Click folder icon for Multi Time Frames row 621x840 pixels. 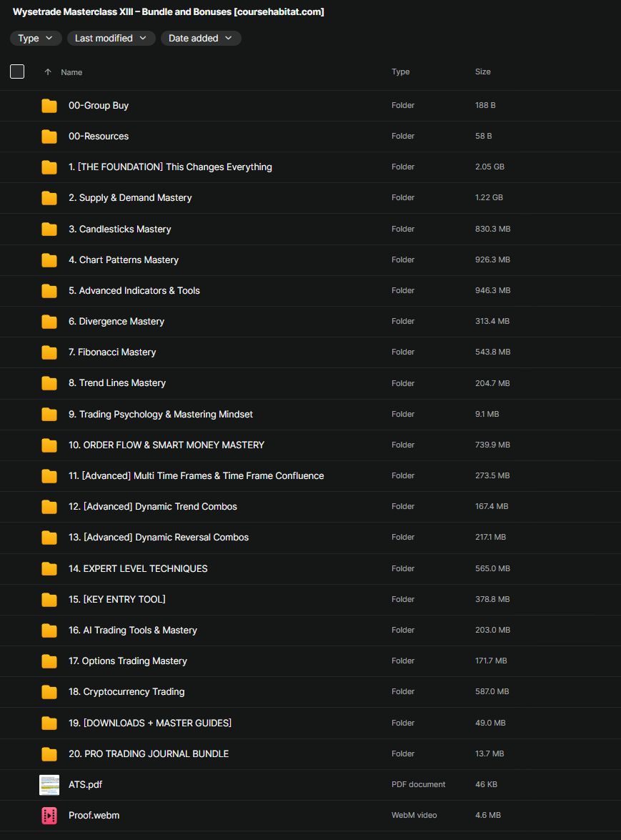click(49, 475)
